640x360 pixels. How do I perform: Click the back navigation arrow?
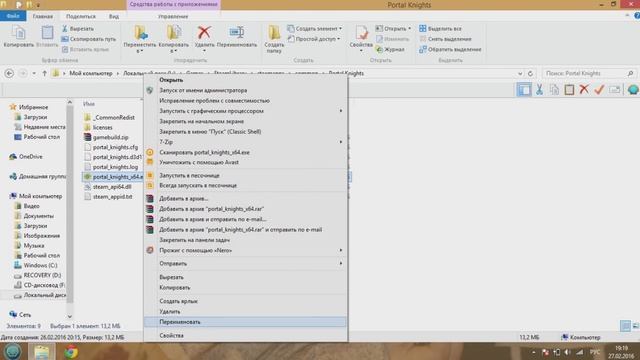[x=9, y=73]
